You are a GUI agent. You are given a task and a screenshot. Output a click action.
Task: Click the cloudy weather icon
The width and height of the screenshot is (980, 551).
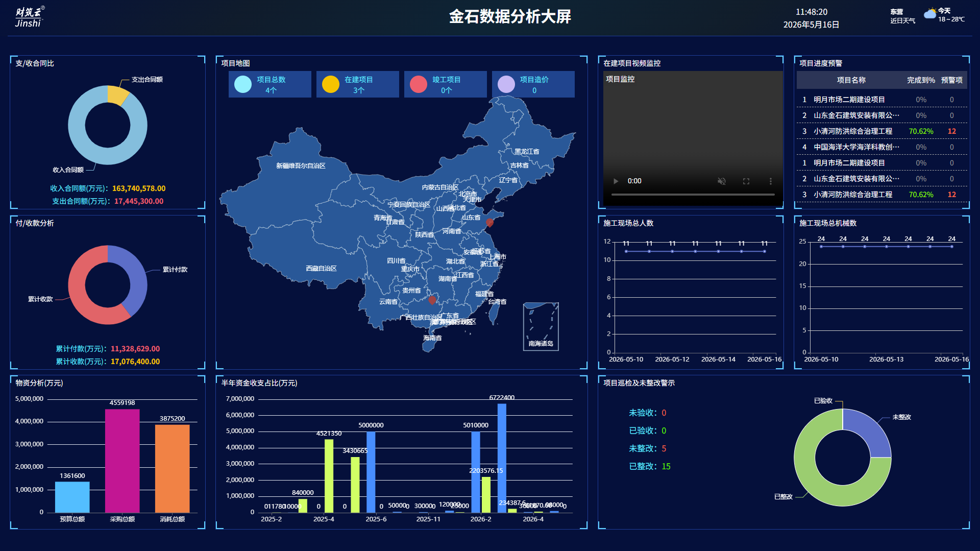[x=930, y=14]
